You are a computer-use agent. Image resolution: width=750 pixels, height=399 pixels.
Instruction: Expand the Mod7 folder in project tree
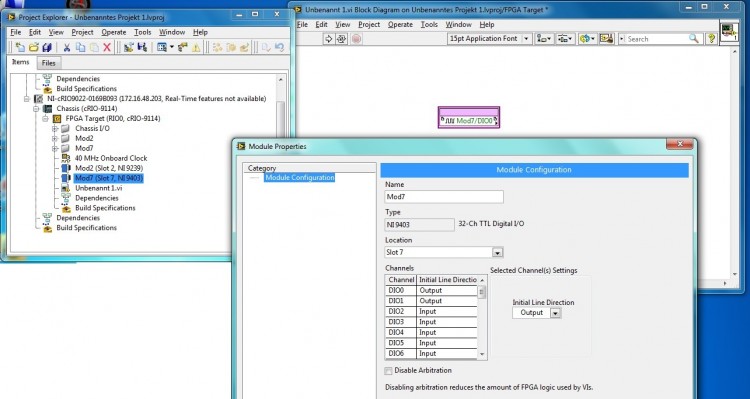click(x=55, y=148)
